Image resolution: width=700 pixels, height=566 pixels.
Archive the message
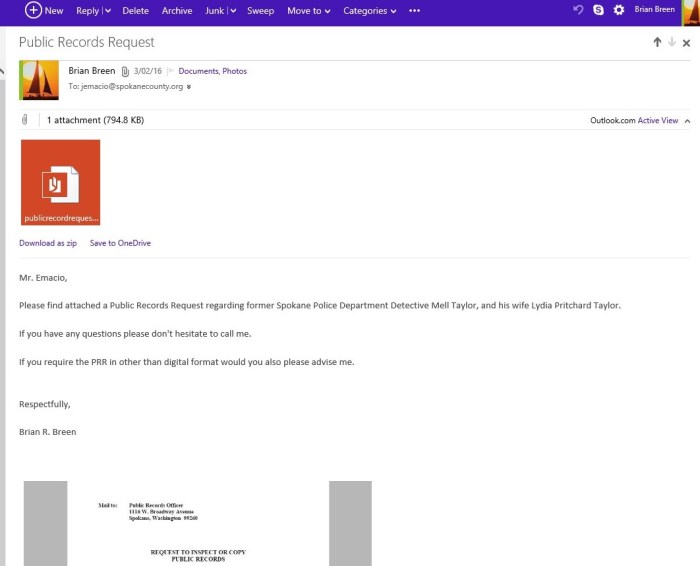tap(177, 11)
